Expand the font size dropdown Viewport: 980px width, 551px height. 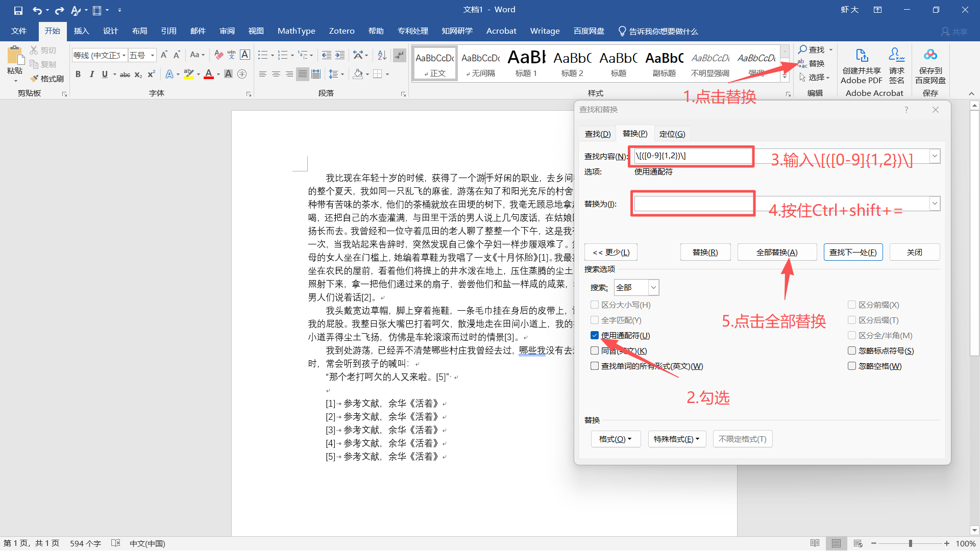point(152,55)
